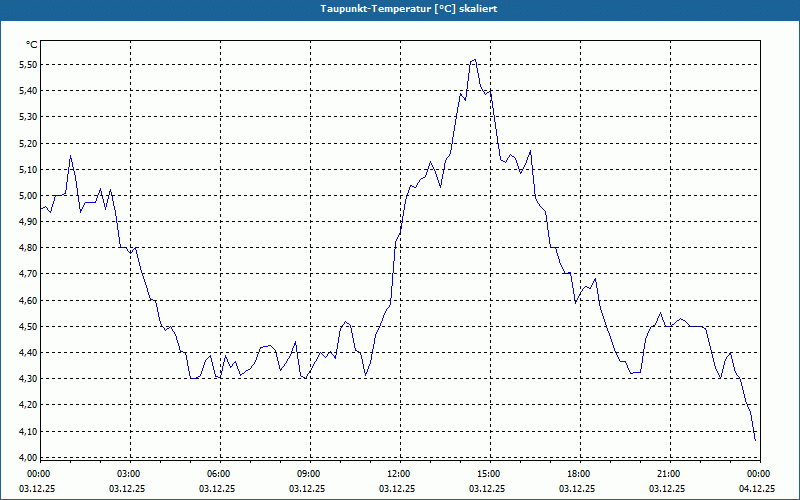The width and height of the screenshot is (800, 500).
Task: Click the highest peak of the blue curve
Action: click(x=475, y=60)
